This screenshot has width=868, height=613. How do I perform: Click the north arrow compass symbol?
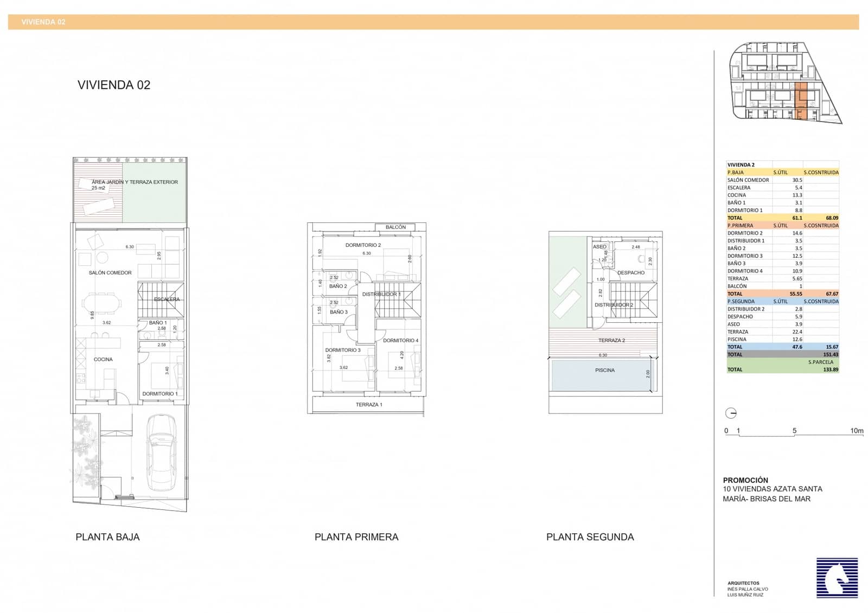(x=731, y=413)
